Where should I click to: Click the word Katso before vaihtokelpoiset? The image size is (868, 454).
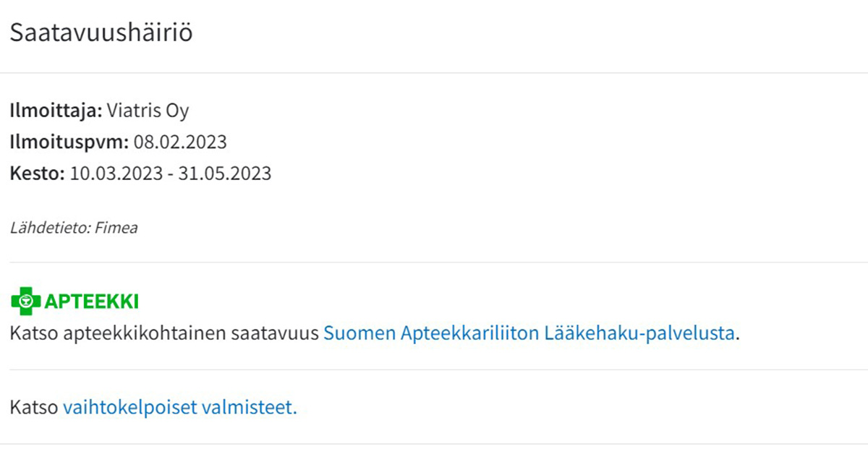(x=34, y=407)
